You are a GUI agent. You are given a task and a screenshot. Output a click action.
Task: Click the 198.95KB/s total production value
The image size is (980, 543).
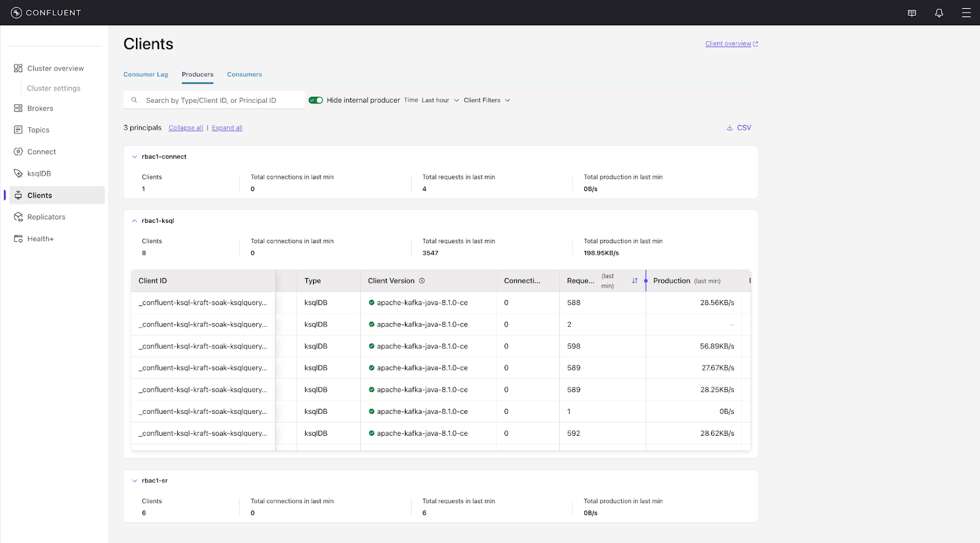click(601, 253)
